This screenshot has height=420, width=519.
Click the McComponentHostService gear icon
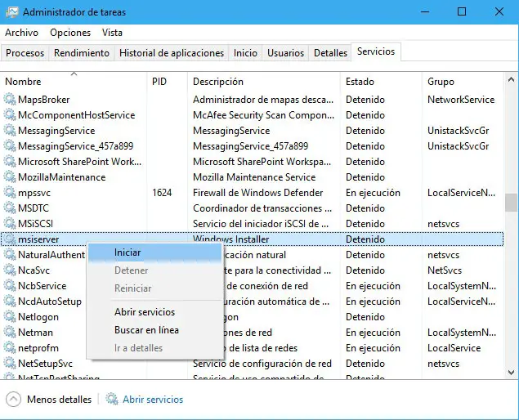[x=10, y=115]
